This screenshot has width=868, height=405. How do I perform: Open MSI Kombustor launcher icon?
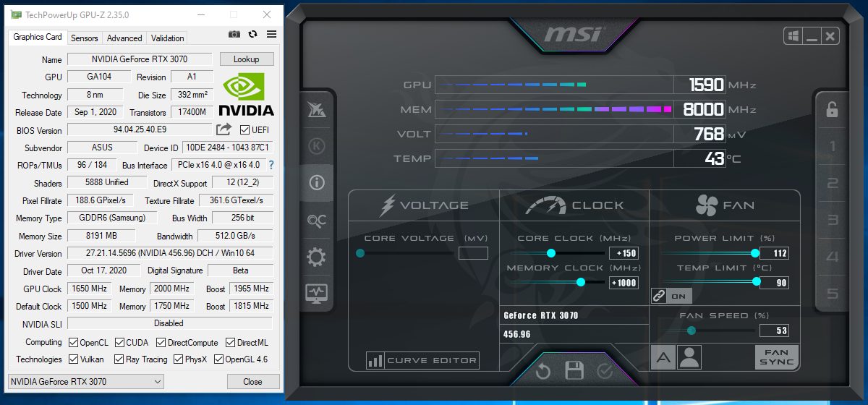click(316, 109)
